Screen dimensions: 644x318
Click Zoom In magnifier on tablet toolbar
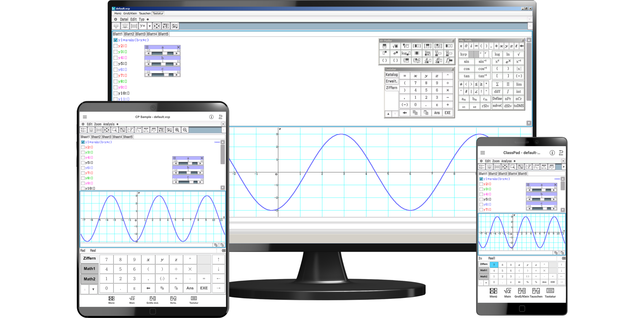pyautogui.click(x=177, y=130)
